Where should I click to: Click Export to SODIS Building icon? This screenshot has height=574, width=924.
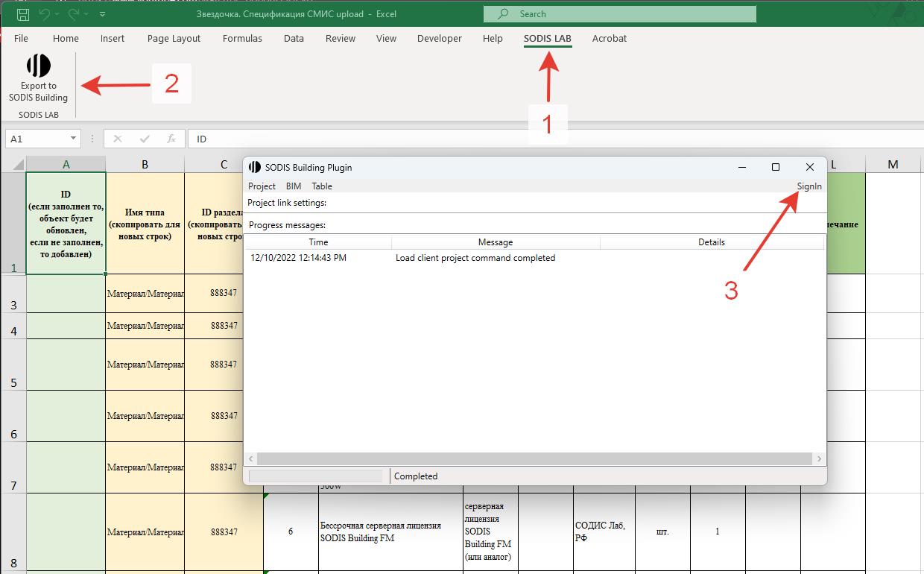tap(38, 66)
